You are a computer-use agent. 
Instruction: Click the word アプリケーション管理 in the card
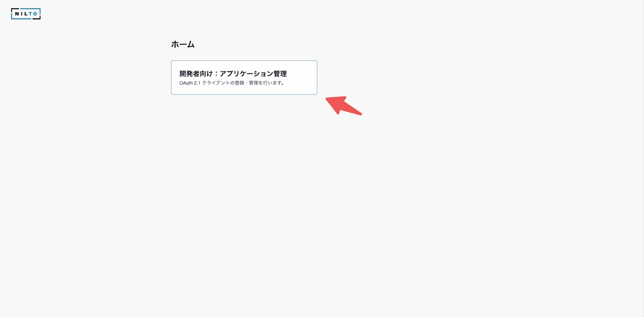[253, 74]
